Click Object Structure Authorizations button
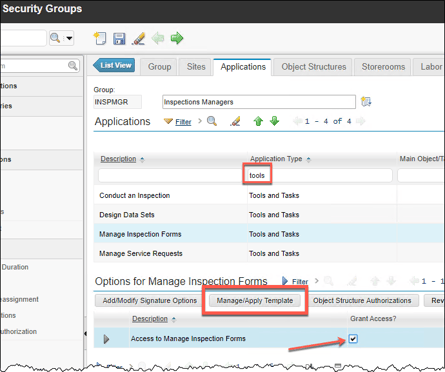This screenshot has height=372, width=445. pos(362,301)
